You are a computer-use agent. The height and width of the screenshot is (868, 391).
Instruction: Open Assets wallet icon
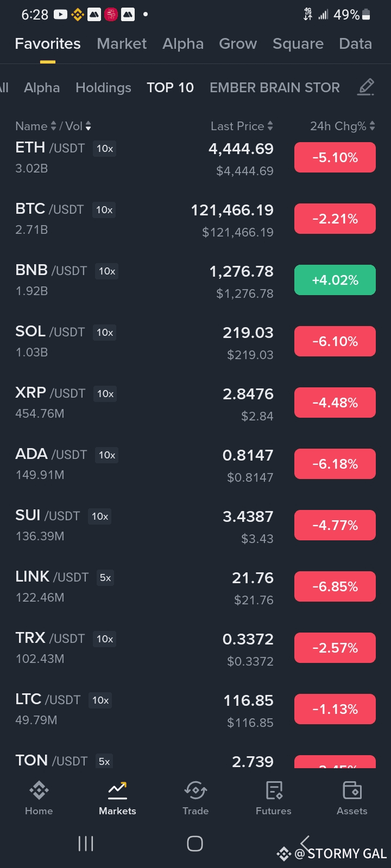click(352, 791)
